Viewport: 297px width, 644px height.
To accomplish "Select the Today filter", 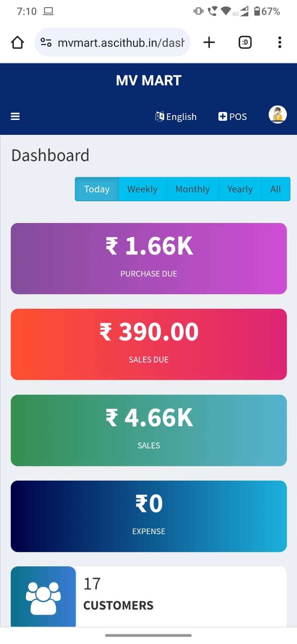I will point(97,189).
